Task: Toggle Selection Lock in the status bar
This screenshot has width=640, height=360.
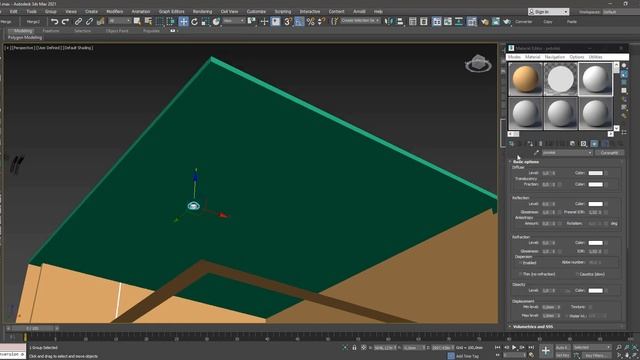Action: 354,347
